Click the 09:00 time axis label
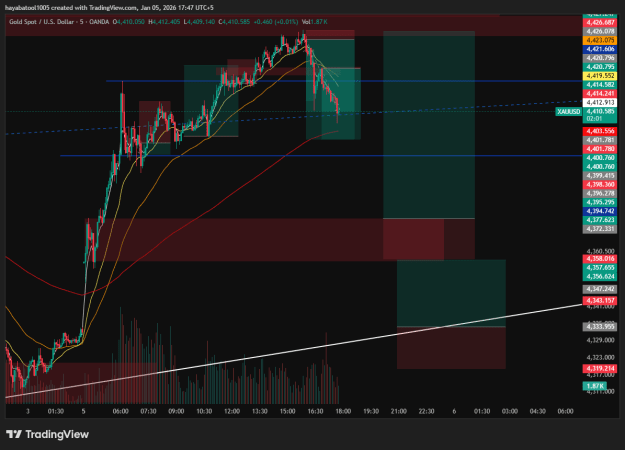Screen dimensions: 625x450 click(x=176, y=411)
